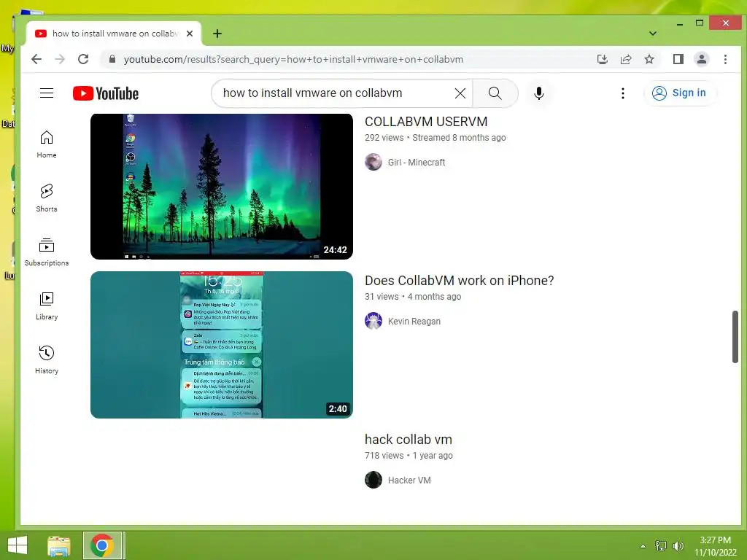
Task: Open the network status tray icon
Action: click(x=661, y=545)
